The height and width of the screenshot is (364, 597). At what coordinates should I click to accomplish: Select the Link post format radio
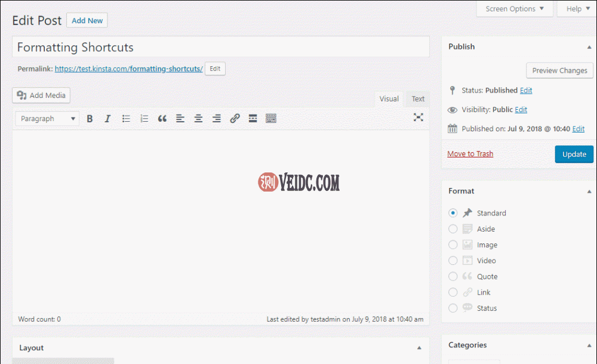(453, 292)
